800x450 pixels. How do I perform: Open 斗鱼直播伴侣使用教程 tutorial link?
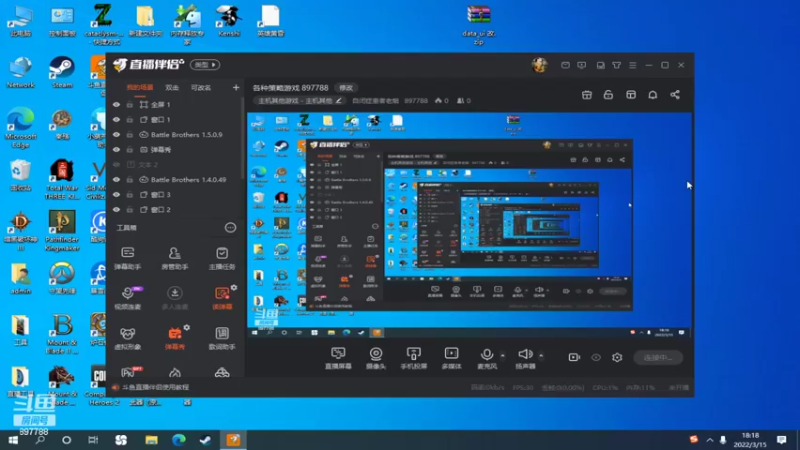(x=156, y=387)
